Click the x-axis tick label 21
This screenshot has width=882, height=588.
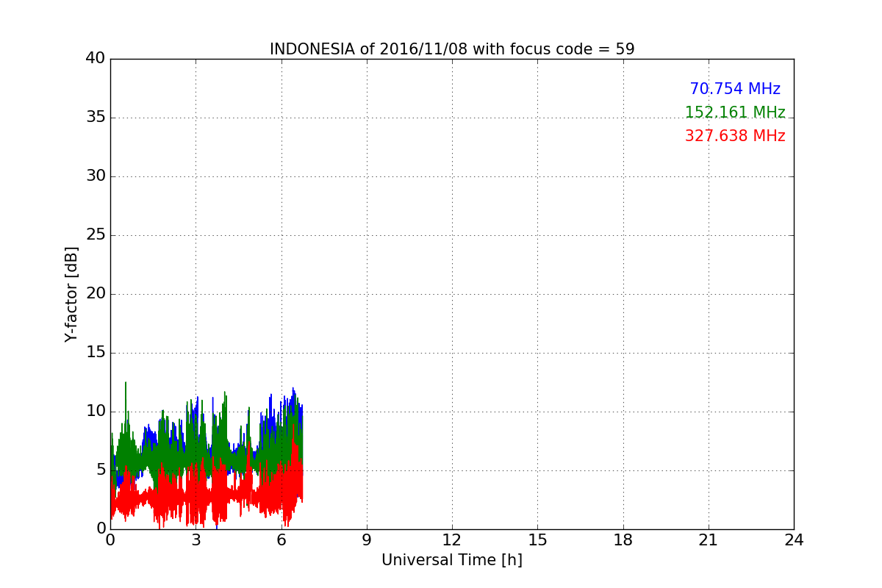click(x=709, y=540)
